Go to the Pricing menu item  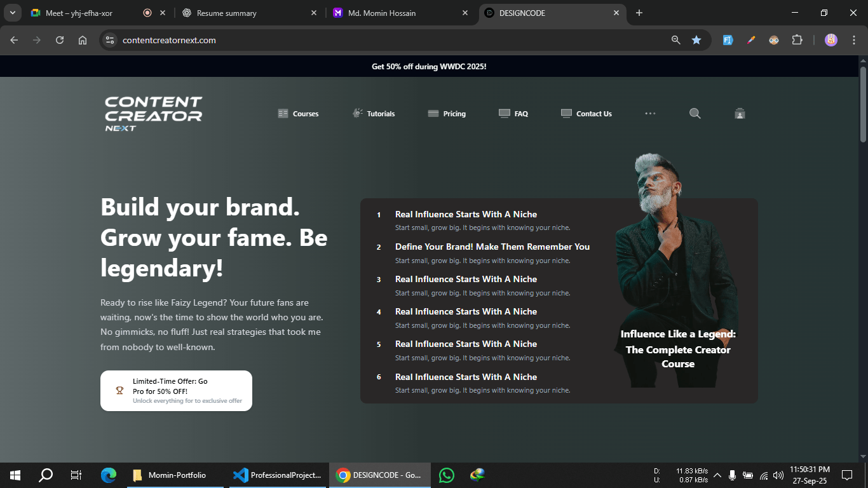click(447, 114)
